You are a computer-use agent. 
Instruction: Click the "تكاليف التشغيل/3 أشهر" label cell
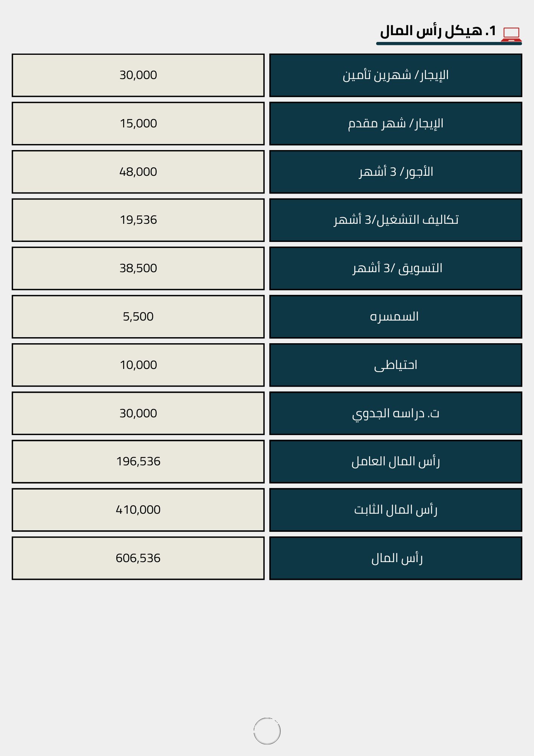(396, 220)
